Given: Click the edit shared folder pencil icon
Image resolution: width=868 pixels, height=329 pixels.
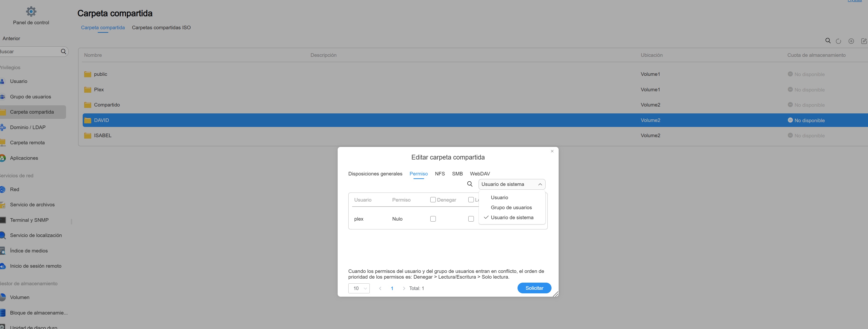Looking at the screenshot, I should (864, 41).
